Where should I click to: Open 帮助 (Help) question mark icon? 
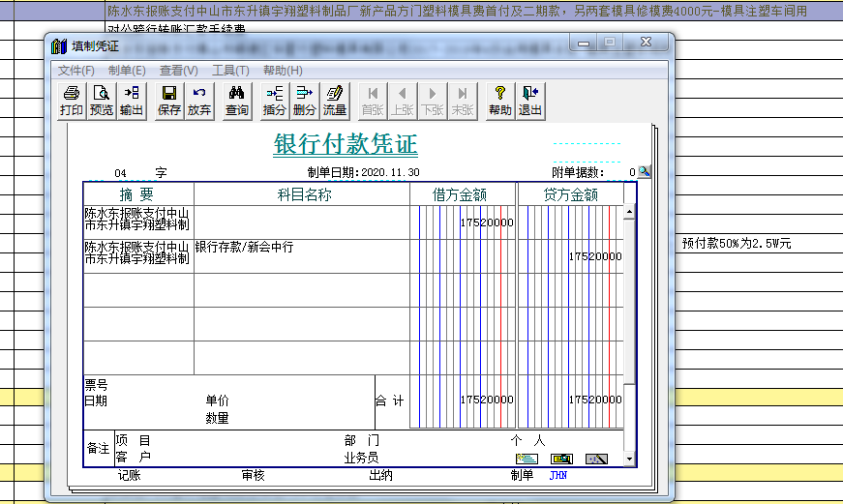[x=500, y=101]
